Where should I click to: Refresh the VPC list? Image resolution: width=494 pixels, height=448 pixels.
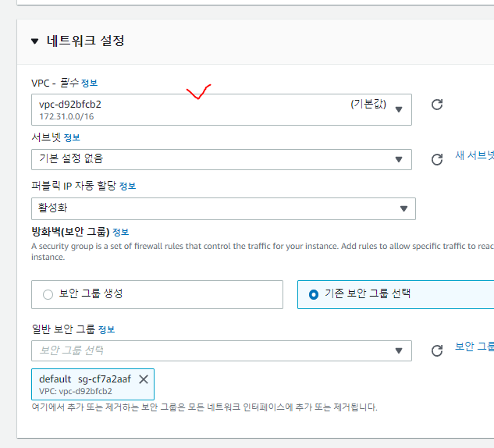coord(437,105)
